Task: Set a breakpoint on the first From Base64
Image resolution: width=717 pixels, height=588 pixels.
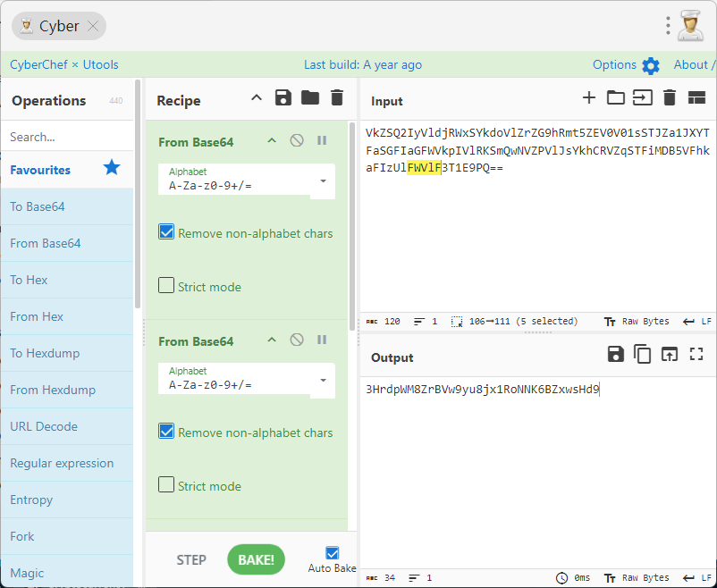Action: (x=322, y=140)
